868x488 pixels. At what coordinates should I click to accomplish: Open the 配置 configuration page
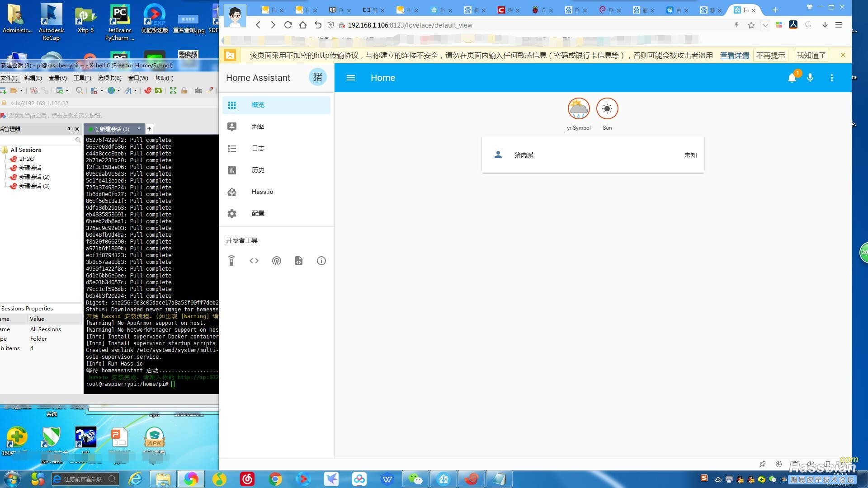tap(276, 213)
